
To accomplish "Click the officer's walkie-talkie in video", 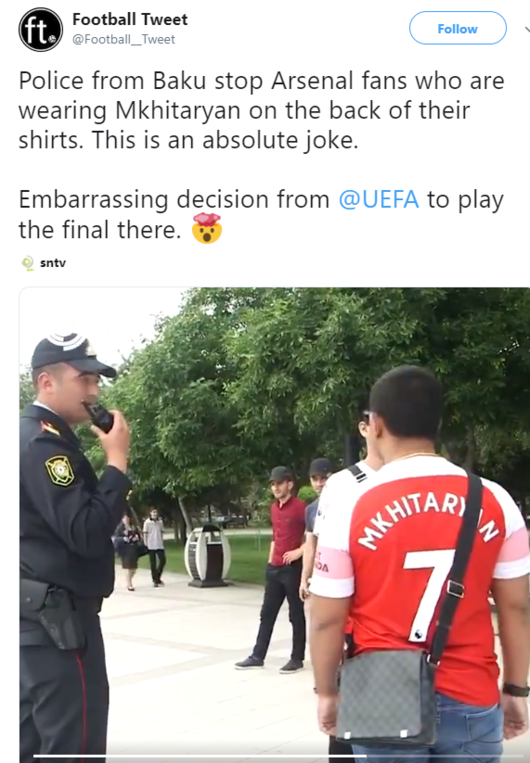I will tap(100, 417).
